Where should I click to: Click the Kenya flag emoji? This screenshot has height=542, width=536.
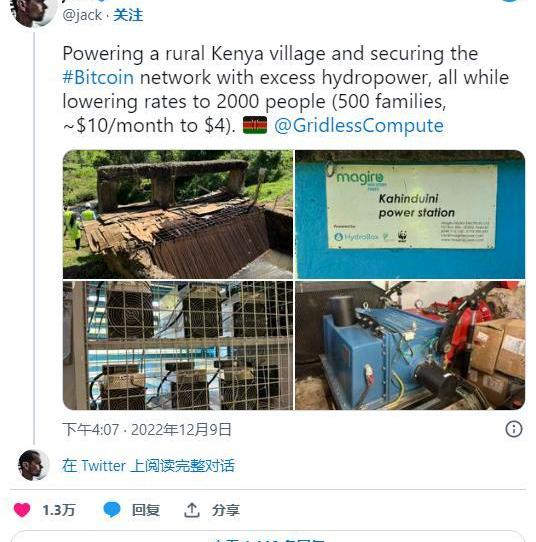[255, 125]
